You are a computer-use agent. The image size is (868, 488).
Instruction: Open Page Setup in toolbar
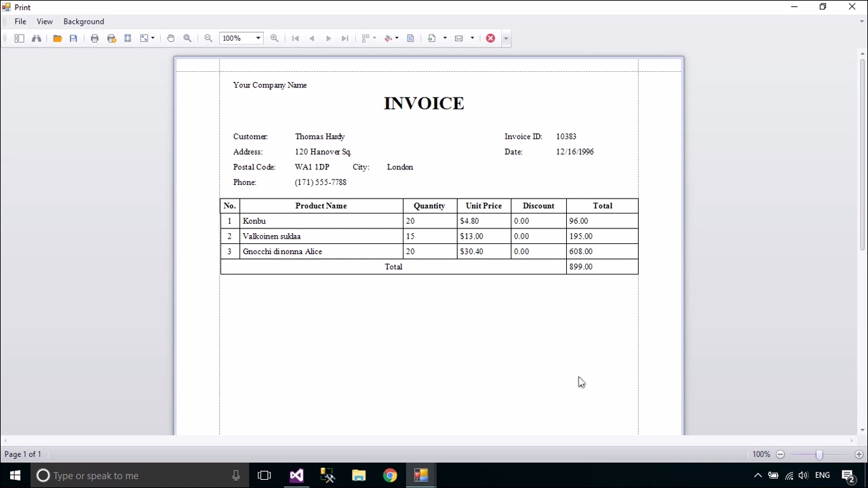127,39
